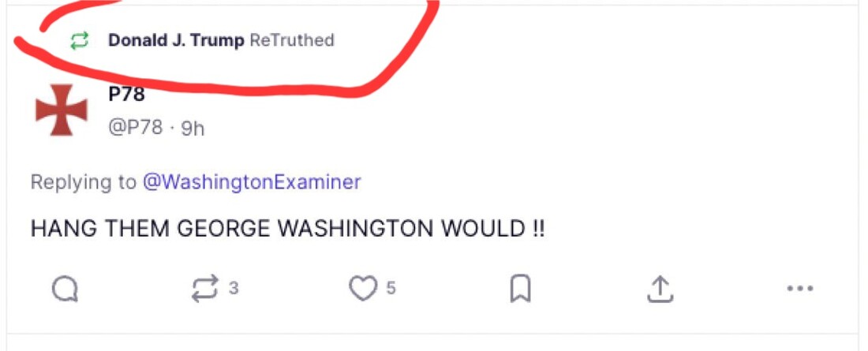Screen dimensions: 868x351
Task: Click the reply speech bubble icon
Action: click(x=65, y=290)
